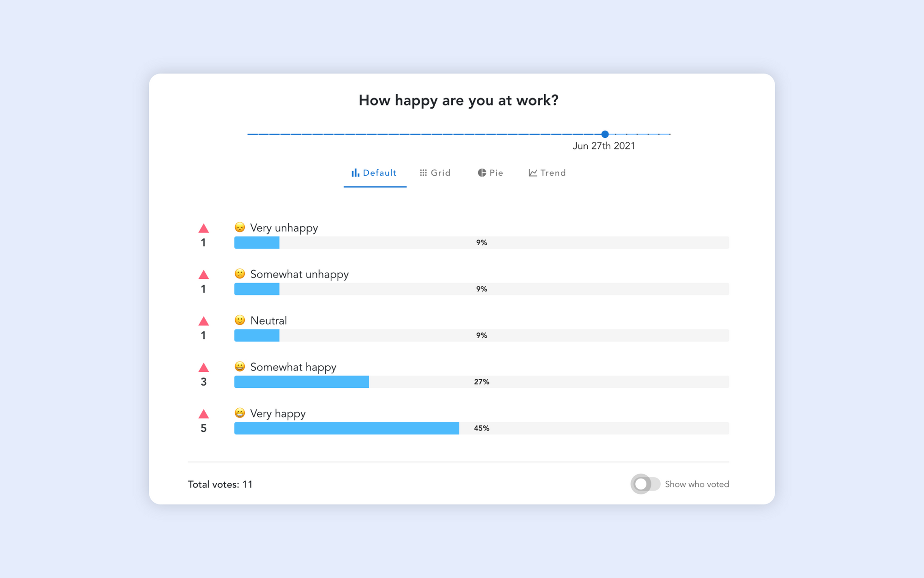Click the trend line chart icon
This screenshot has height=578, width=924.
pos(533,172)
